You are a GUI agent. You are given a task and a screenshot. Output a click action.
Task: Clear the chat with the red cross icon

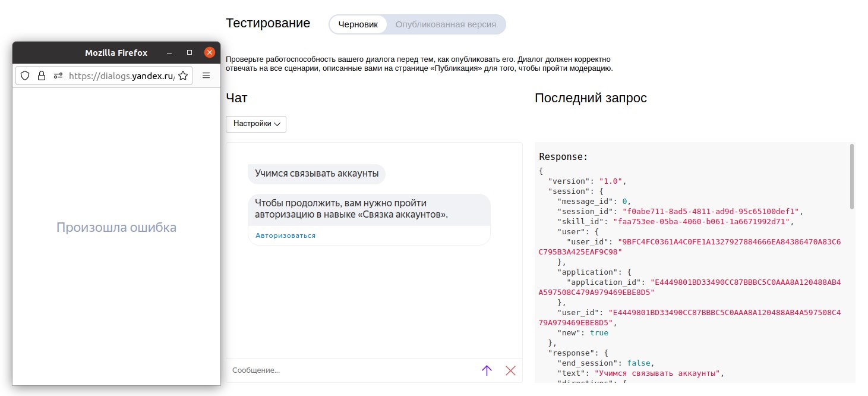coord(510,370)
